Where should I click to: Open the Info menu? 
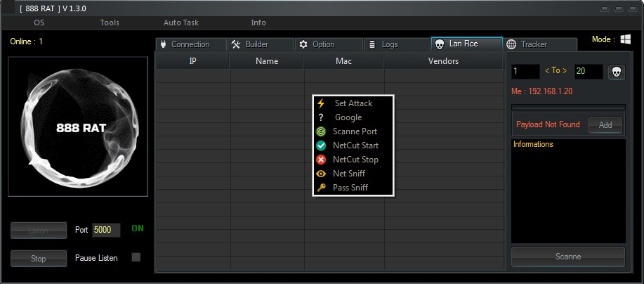coord(258,22)
